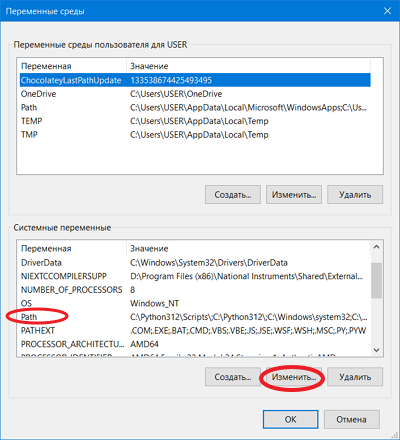Confirm the dialog with OK button

pyautogui.click(x=290, y=419)
